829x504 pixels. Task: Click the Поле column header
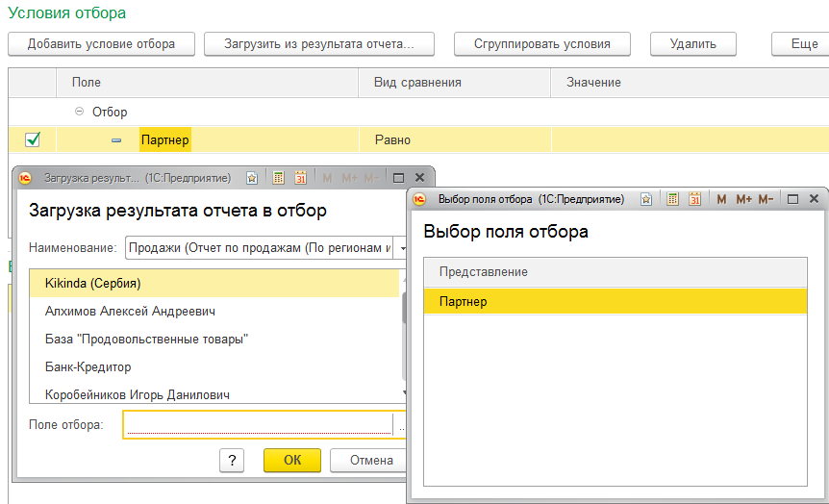(208, 83)
